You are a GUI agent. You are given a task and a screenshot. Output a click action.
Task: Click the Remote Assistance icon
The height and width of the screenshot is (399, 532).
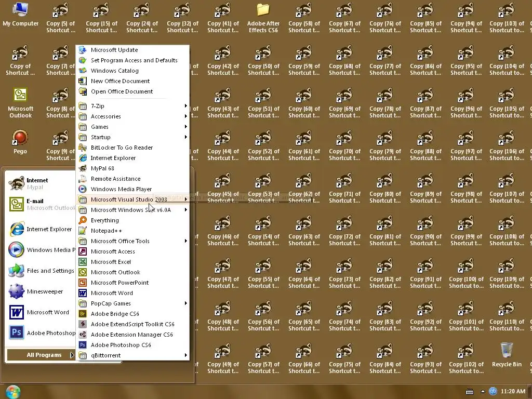(83, 179)
